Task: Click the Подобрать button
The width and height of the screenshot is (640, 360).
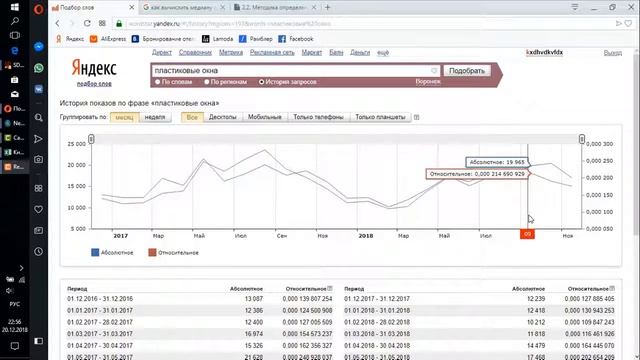Action: (x=467, y=71)
